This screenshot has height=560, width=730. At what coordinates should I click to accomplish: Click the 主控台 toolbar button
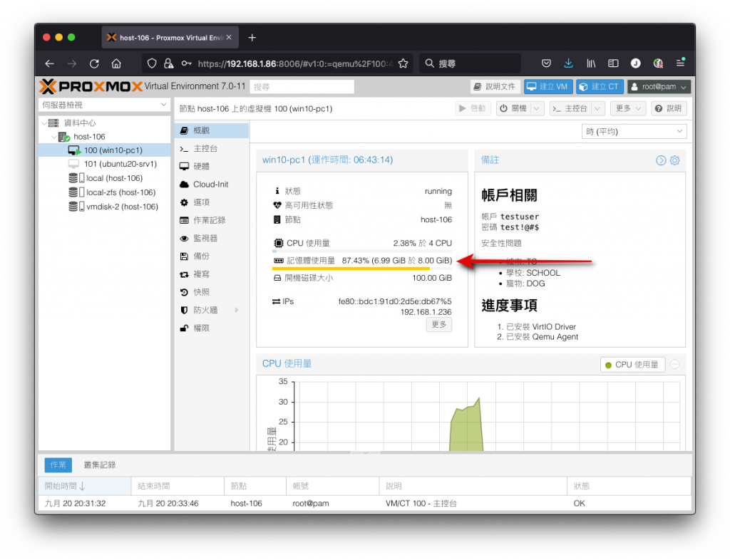(570, 108)
